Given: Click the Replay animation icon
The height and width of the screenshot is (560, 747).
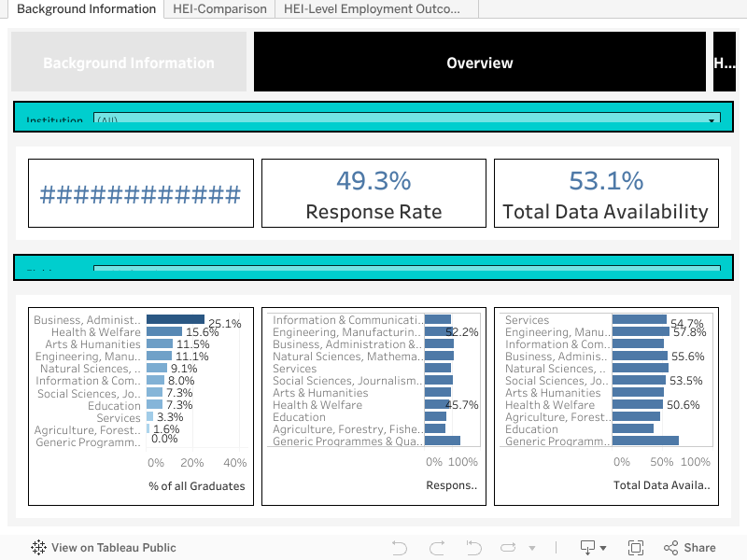Looking at the screenshot, I should pos(509,548).
